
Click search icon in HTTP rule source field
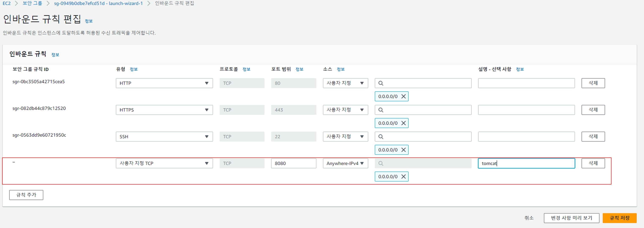click(381, 83)
